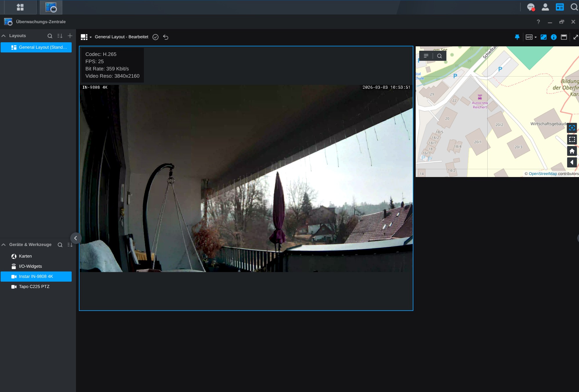Click the title bar display icon
Image resolution: width=579 pixels, height=392 pixels.
[564, 37]
